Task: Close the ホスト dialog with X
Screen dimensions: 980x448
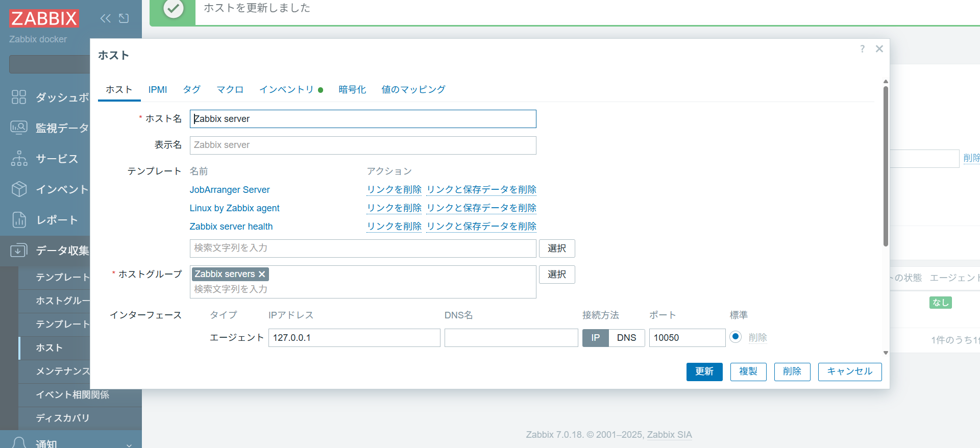Action: [x=879, y=48]
